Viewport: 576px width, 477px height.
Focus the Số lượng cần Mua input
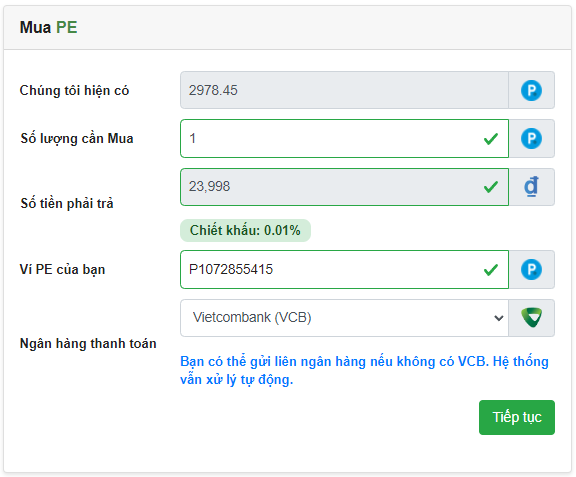344,139
